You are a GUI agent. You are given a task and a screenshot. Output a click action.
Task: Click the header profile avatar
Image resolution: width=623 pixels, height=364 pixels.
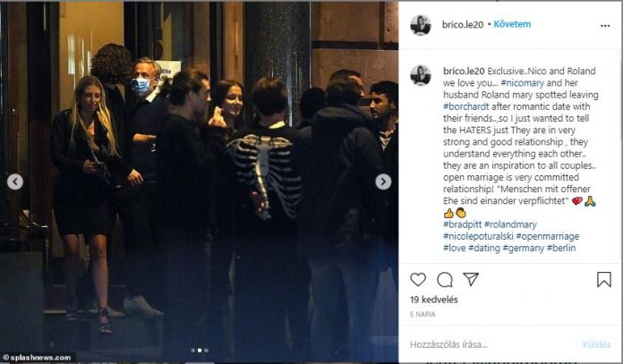pos(421,25)
